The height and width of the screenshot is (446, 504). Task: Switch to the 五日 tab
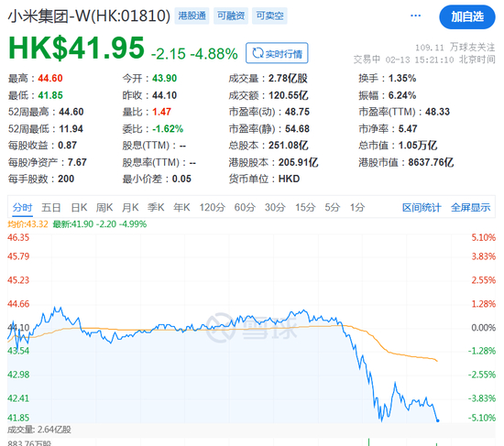pos(51,207)
